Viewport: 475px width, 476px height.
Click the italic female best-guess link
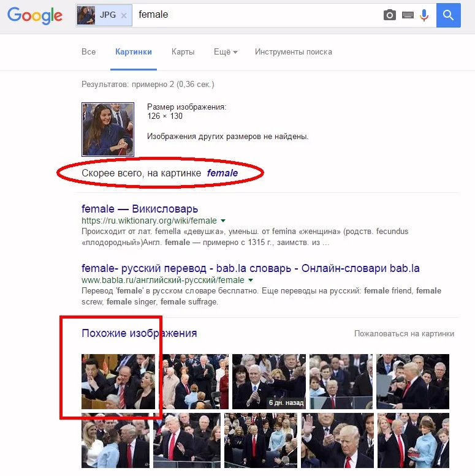(x=222, y=173)
